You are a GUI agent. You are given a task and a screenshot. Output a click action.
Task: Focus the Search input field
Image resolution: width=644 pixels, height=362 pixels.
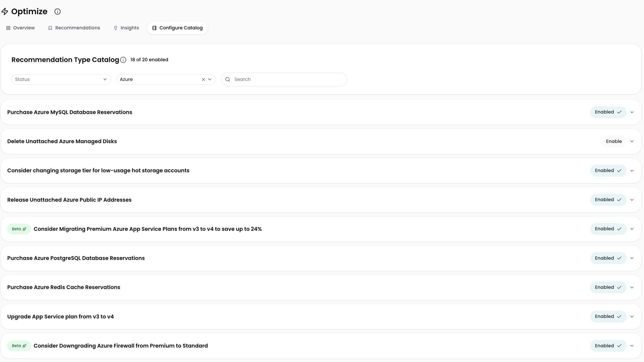coord(284,79)
